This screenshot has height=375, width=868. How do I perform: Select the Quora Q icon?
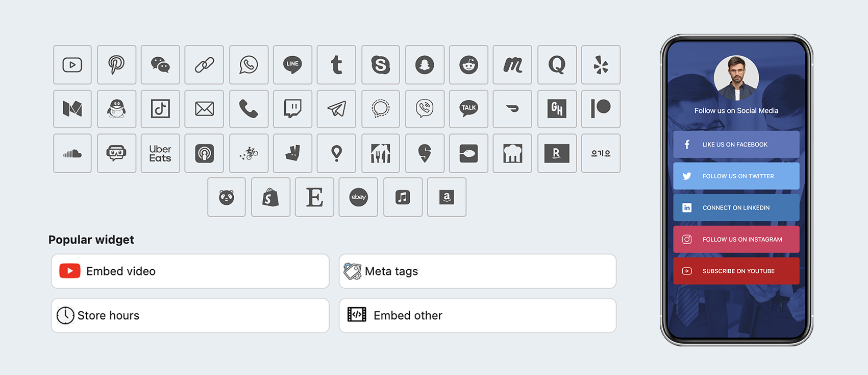point(557,65)
